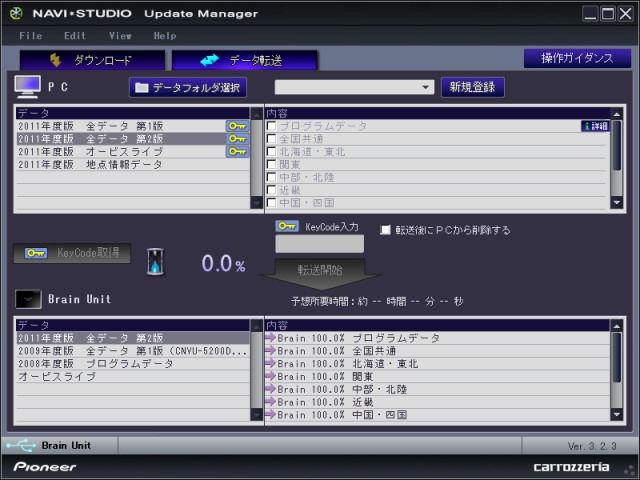640x480 pixels.
Task: Click the PC monitor icon
Action: (27, 87)
